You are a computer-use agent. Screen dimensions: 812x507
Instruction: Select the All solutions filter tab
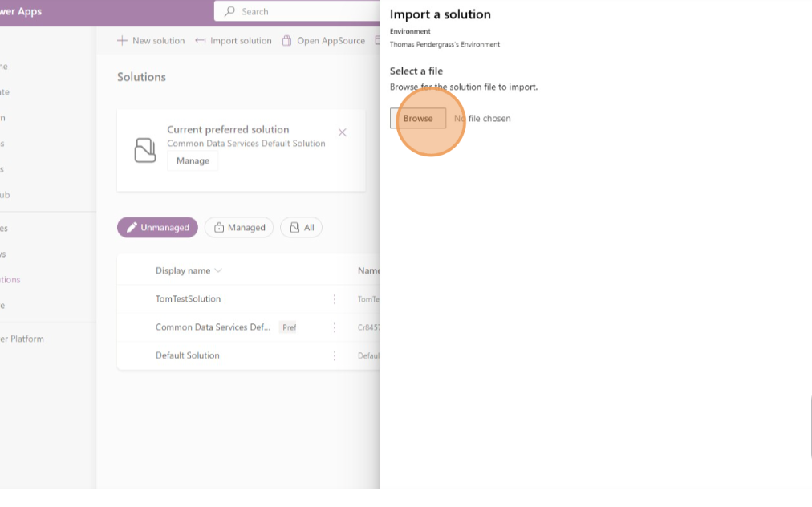301,227
